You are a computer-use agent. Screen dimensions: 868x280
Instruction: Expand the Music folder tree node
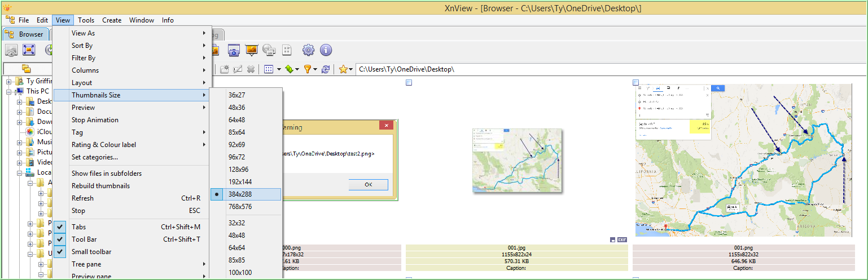tap(20, 142)
